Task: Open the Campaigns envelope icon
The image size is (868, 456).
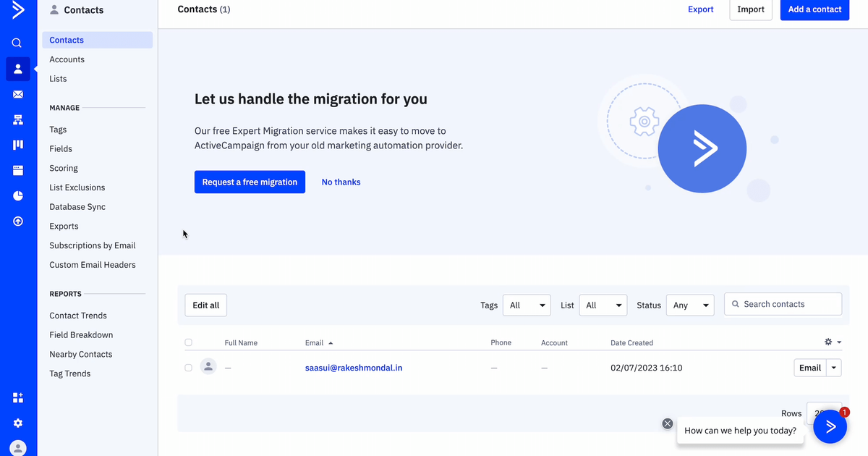Action: click(x=18, y=94)
